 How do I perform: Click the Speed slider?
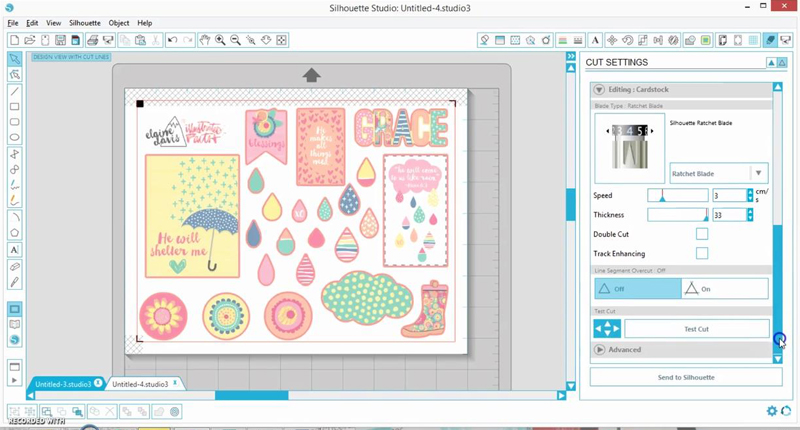(x=678, y=195)
